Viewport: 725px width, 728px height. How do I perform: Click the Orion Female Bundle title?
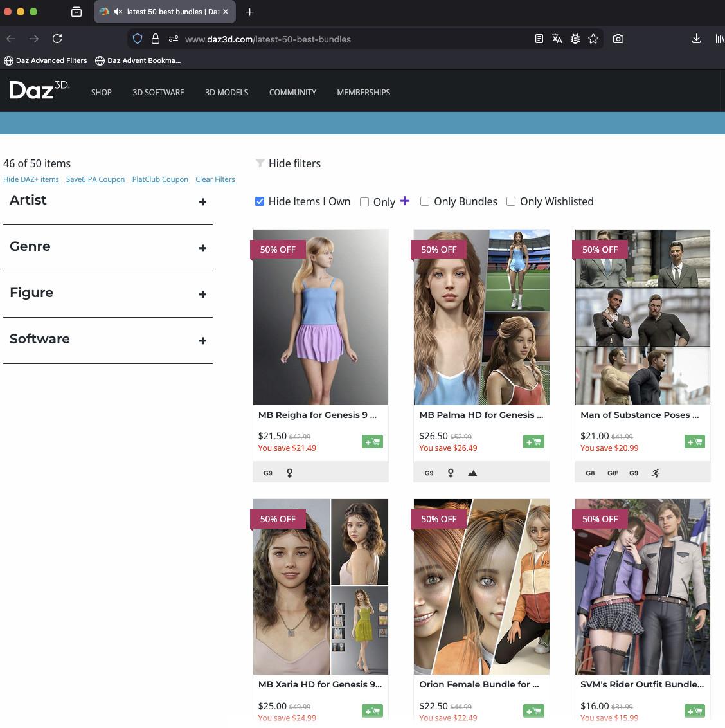pos(479,684)
